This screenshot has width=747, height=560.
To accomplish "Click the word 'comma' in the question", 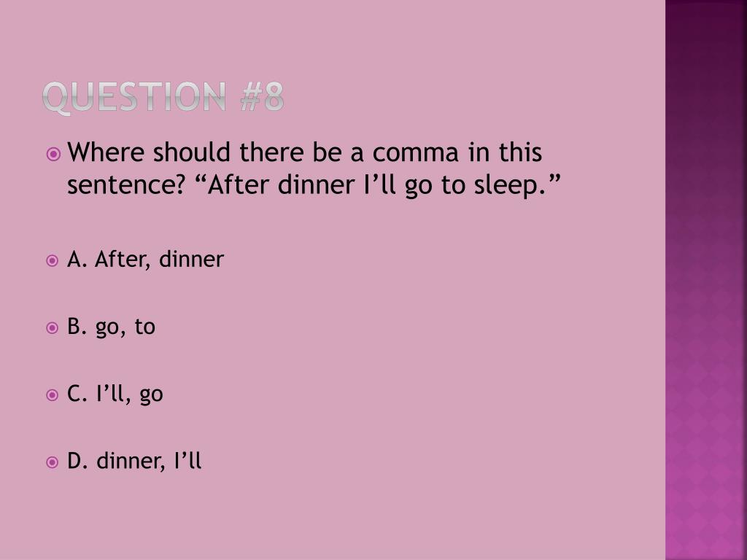I will pos(416,153).
